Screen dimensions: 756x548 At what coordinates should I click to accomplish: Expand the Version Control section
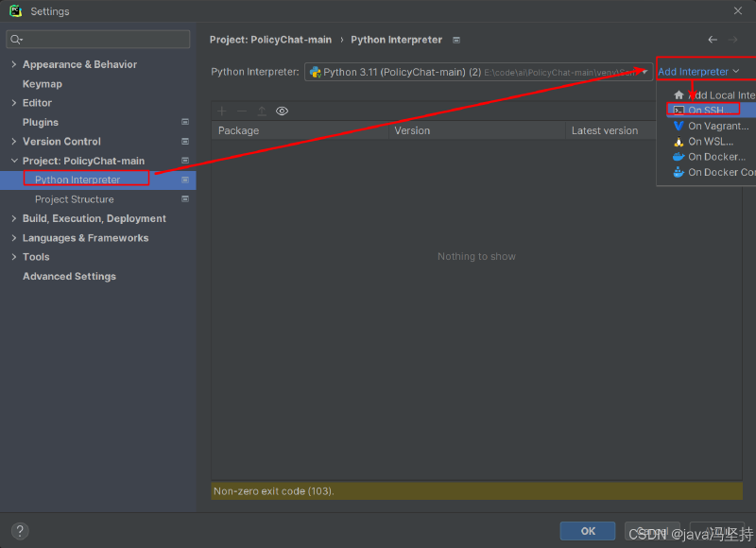click(x=14, y=141)
